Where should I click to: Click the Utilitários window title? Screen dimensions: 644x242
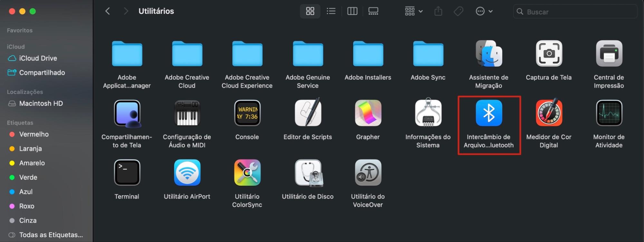click(156, 11)
